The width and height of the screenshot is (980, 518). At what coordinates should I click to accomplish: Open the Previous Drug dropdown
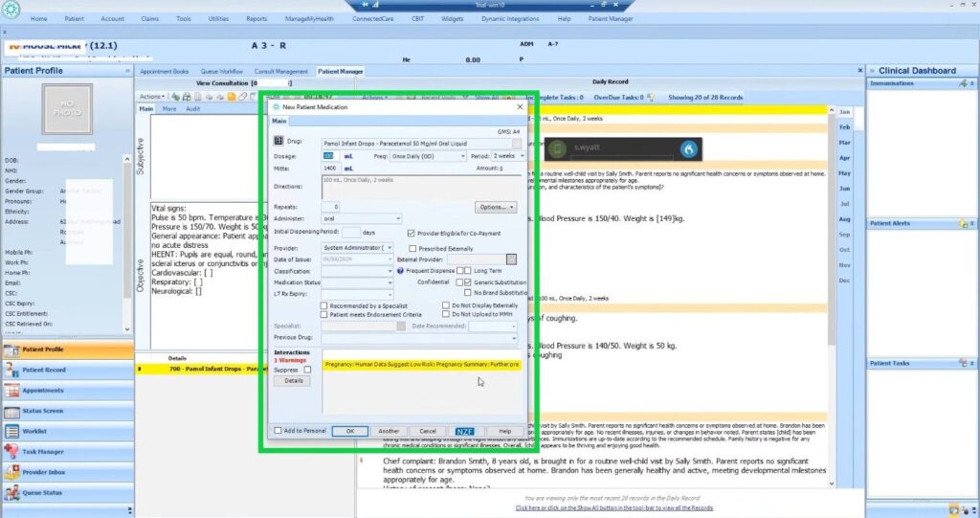point(514,338)
